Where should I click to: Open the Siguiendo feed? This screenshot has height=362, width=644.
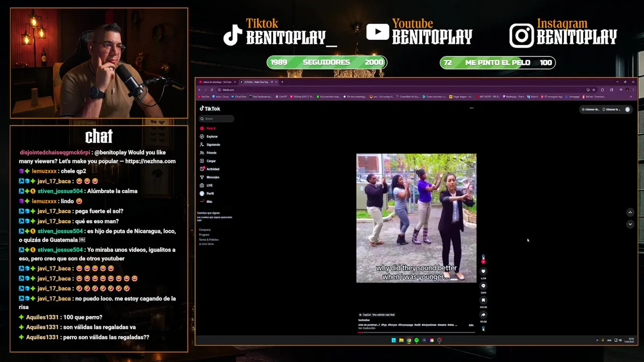[210, 145]
